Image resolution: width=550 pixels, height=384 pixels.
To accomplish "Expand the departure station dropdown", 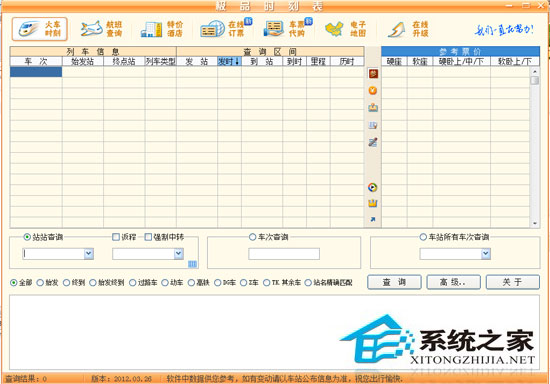I will coord(89,254).
